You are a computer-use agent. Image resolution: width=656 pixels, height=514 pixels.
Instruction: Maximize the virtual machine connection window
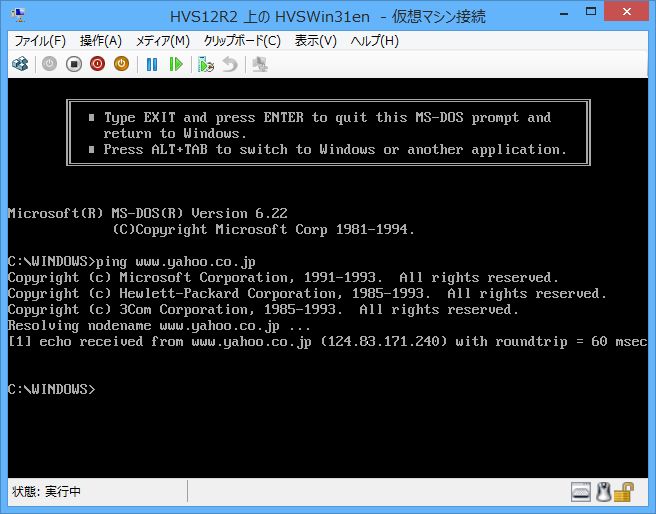pyautogui.click(x=591, y=13)
